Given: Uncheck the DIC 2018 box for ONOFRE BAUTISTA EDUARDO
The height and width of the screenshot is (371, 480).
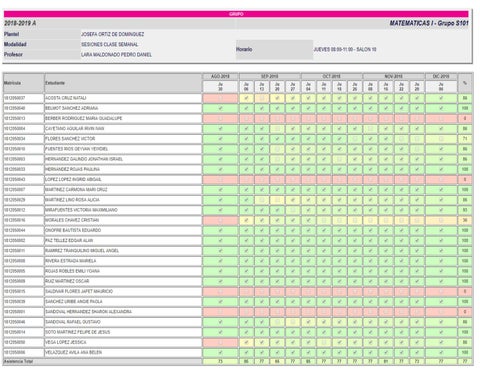Looking at the screenshot, I should tap(441, 230).
